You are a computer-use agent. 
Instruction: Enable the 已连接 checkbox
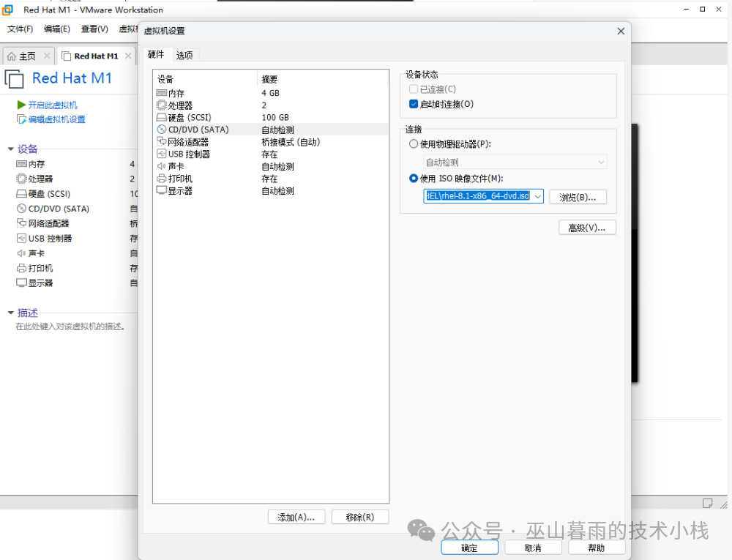(x=414, y=89)
